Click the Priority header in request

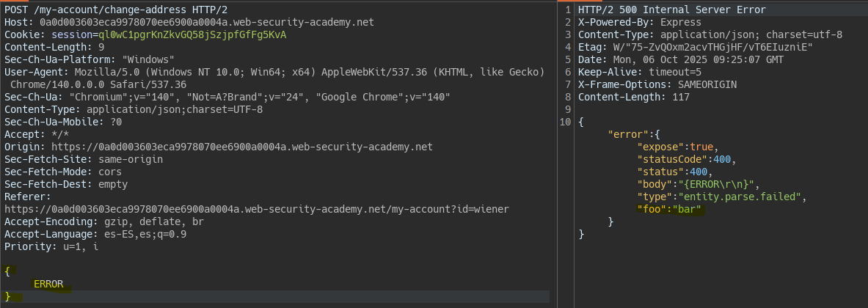[x=51, y=246]
